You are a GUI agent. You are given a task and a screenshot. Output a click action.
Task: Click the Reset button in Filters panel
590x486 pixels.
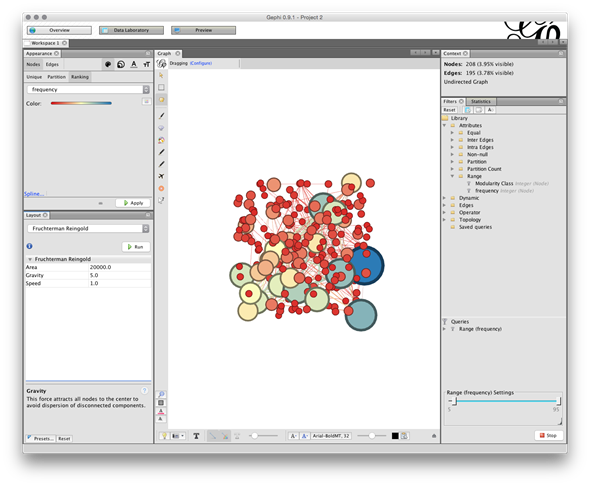point(449,110)
